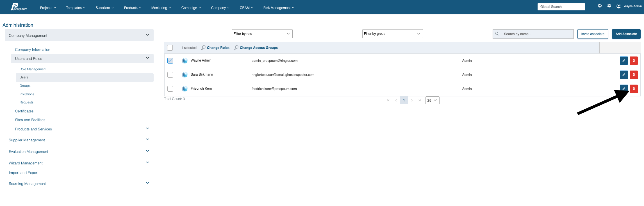Check the Sara Birkmann row checkbox
This screenshot has width=644, height=206.
(170, 75)
